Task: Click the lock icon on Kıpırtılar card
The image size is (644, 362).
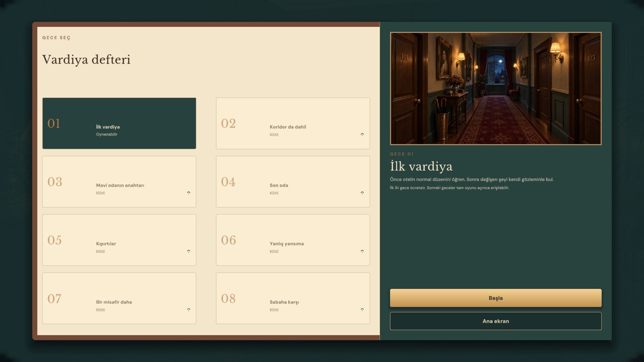Action: [x=189, y=251]
